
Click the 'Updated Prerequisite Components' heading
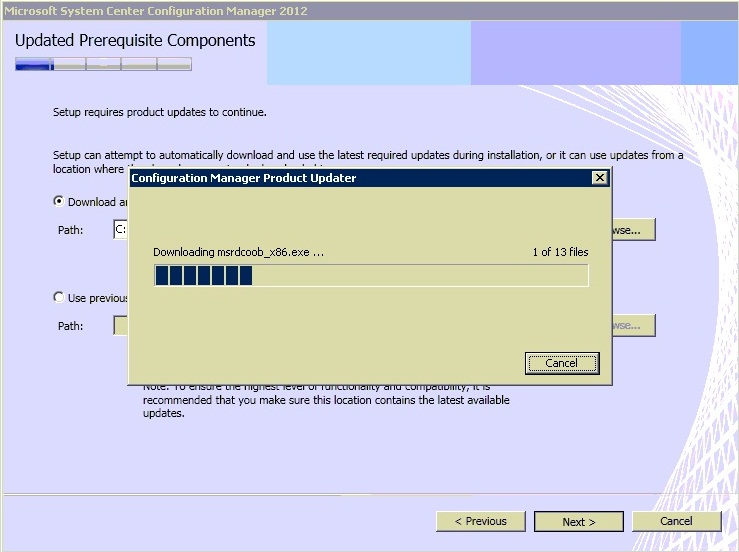(135, 41)
